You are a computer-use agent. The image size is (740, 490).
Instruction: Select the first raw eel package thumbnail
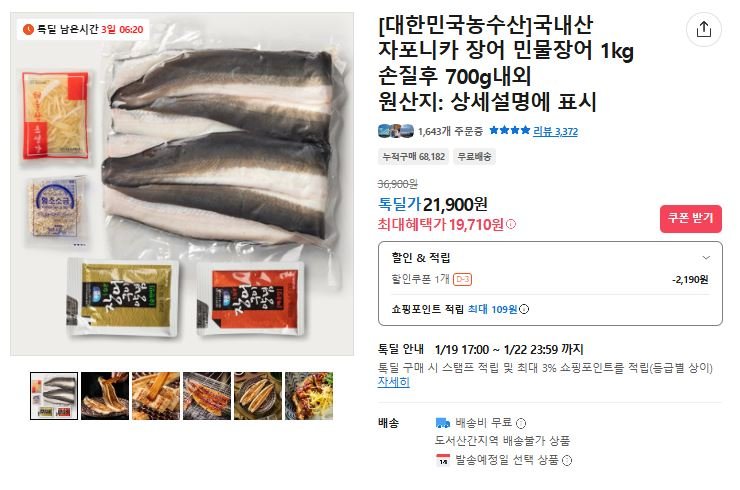point(54,396)
